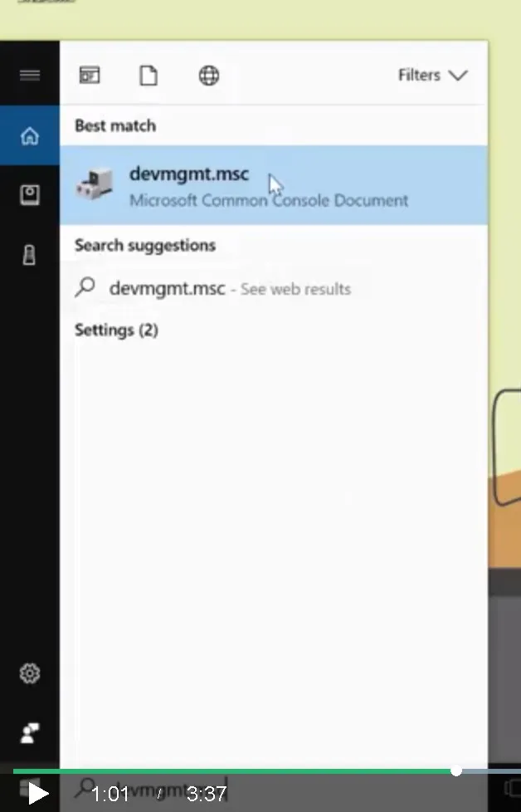This screenshot has height=812, width=521.
Task: Filter results by Apps icon
Action: tap(90, 76)
